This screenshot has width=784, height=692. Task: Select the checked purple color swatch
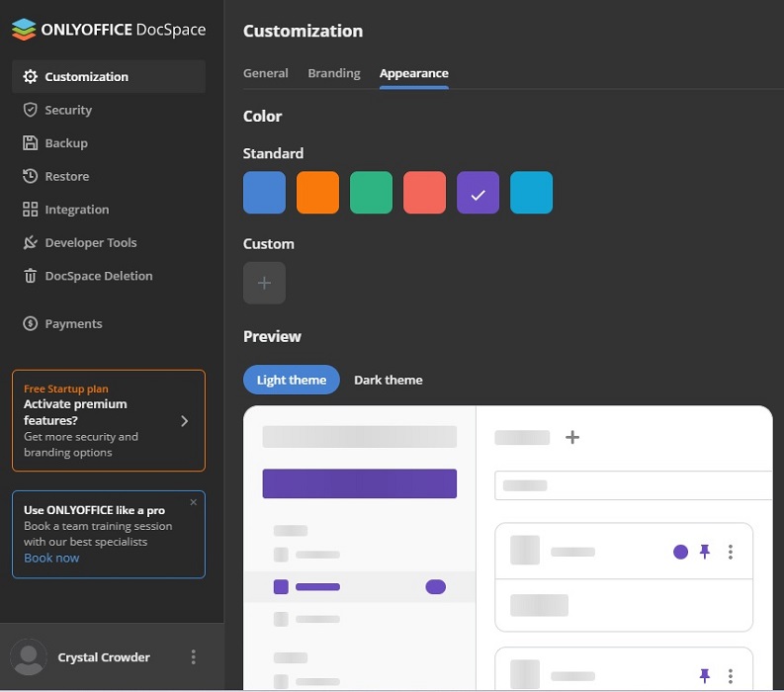(478, 193)
